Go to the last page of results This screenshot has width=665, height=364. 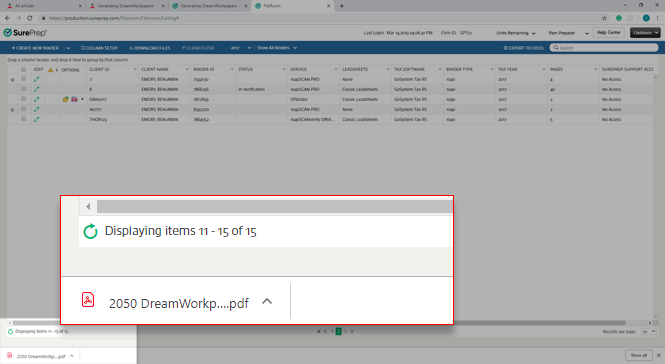tap(352, 331)
